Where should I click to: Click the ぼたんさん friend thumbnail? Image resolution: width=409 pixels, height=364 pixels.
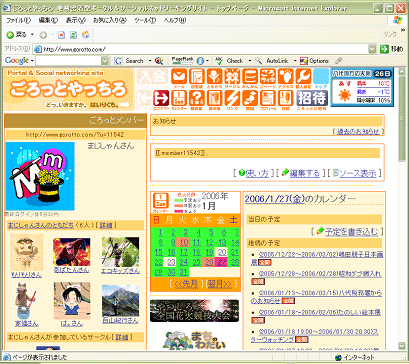[x=71, y=252]
